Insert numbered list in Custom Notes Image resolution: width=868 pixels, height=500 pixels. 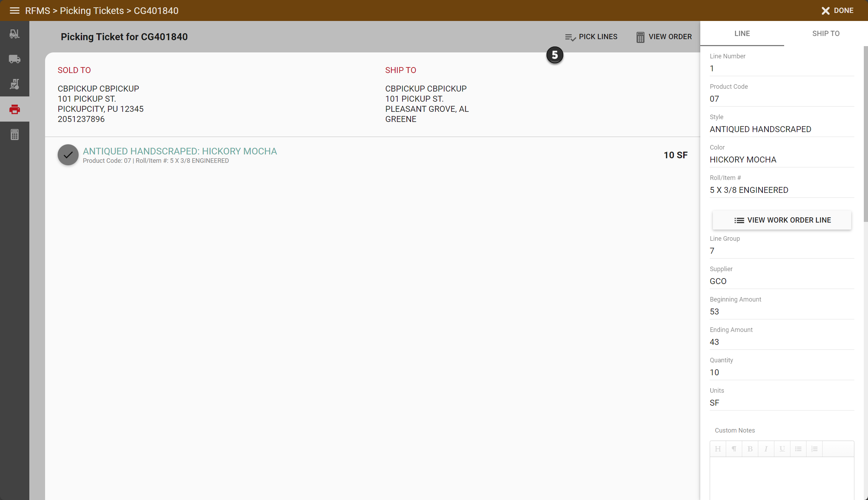click(814, 449)
